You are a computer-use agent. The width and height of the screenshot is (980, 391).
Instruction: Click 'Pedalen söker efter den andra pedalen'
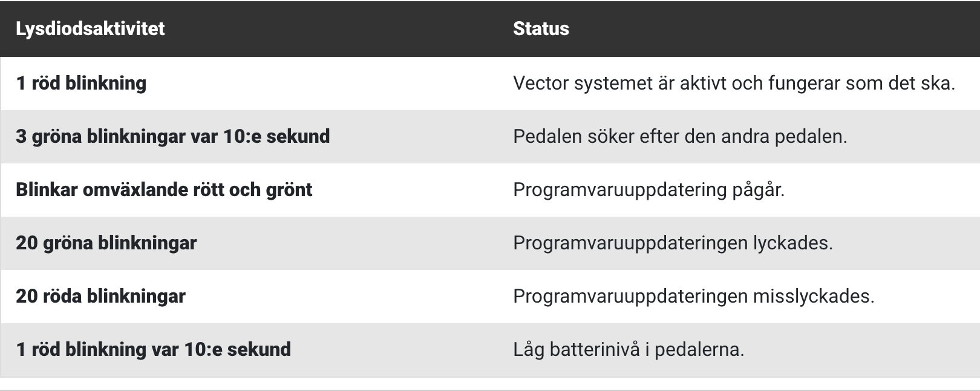[x=679, y=136]
